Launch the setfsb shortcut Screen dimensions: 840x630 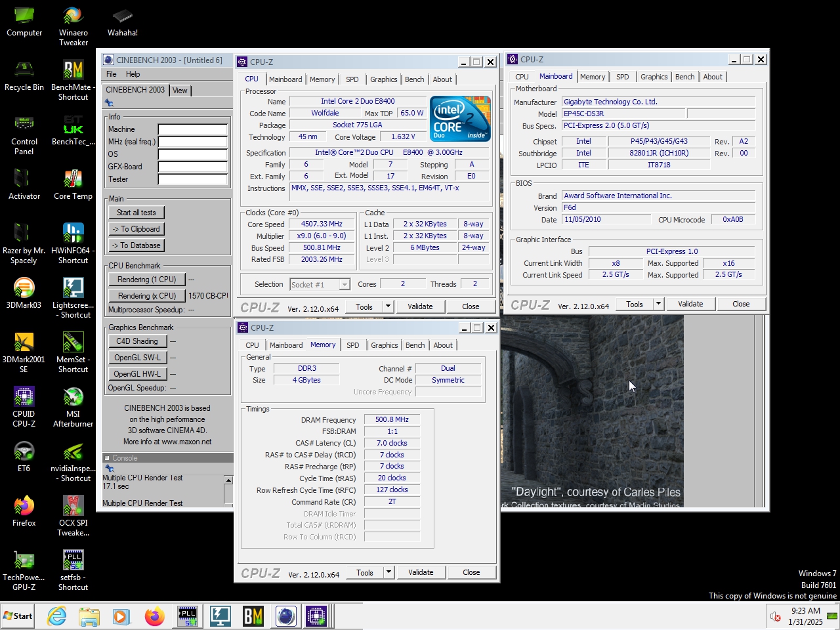tap(73, 571)
